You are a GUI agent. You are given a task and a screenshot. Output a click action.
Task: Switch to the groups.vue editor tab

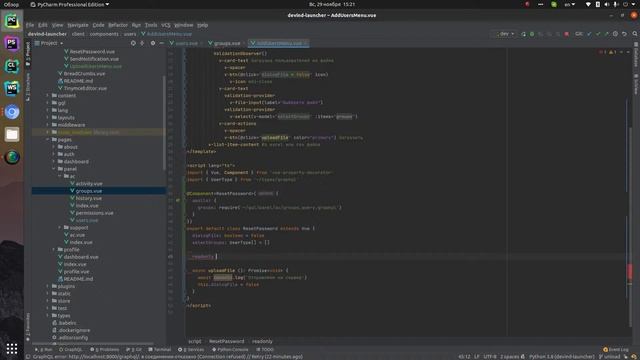tap(227, 43)
